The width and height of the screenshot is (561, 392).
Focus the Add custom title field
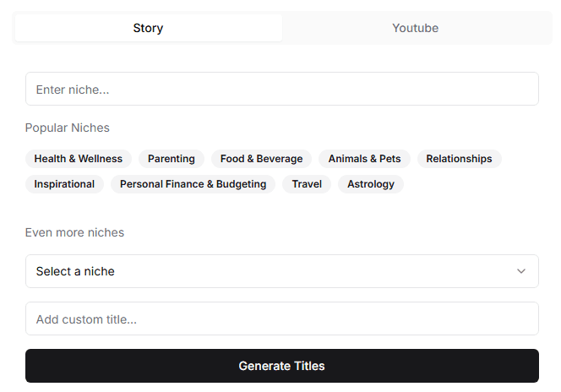(x=282, y=318)
